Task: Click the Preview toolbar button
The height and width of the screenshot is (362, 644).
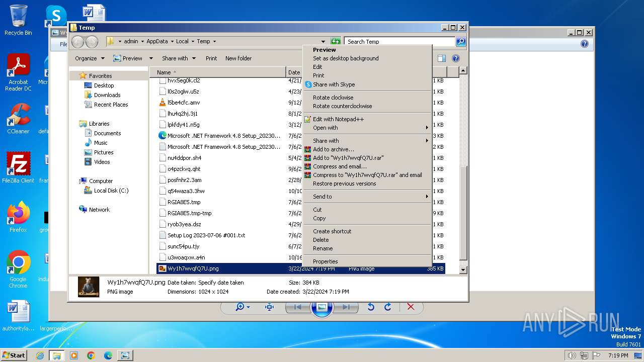Action: (x=128, y=58)
